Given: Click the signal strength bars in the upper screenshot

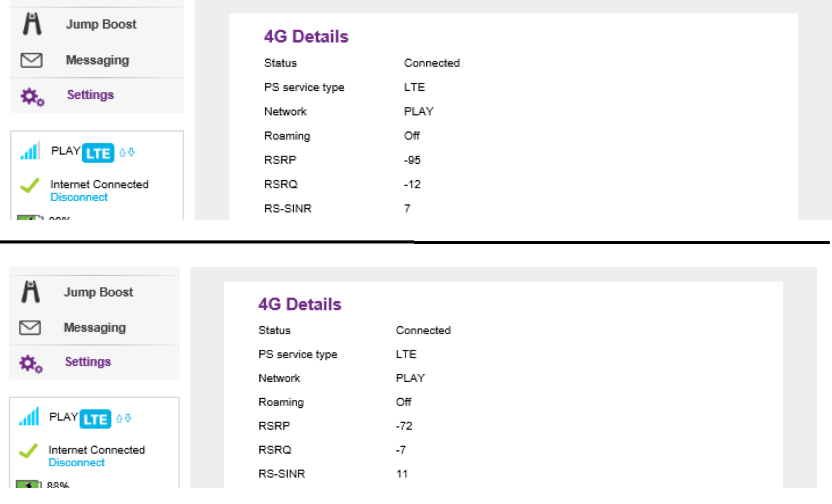Looking at the screenshot, I should [30, 150].
